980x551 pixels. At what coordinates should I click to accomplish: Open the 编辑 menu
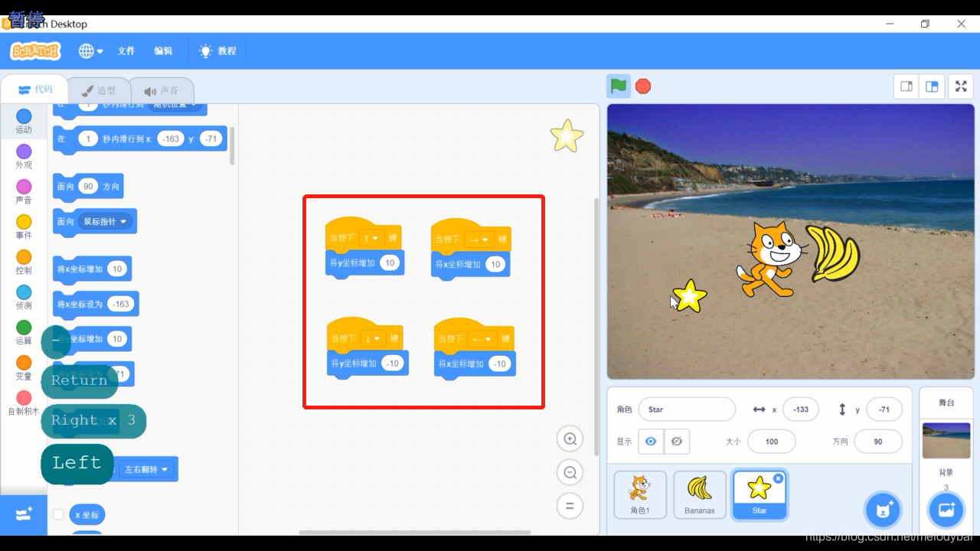tap(163, 51)
